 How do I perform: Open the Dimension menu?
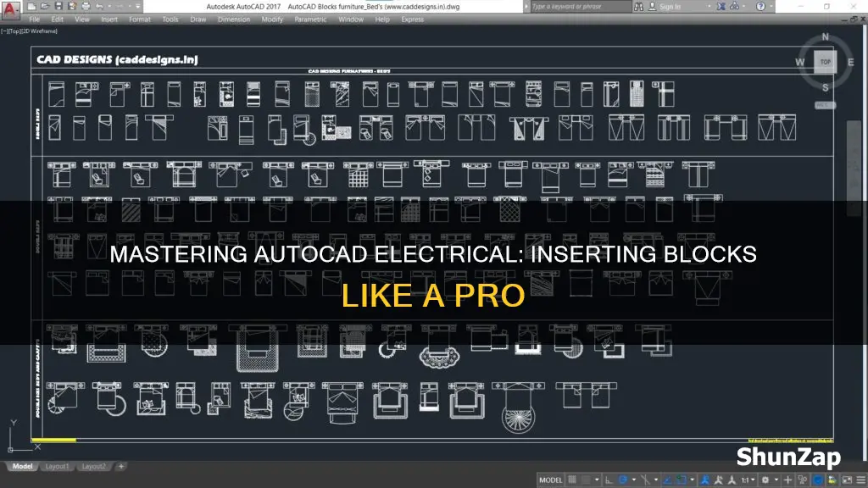coord(234,19)
